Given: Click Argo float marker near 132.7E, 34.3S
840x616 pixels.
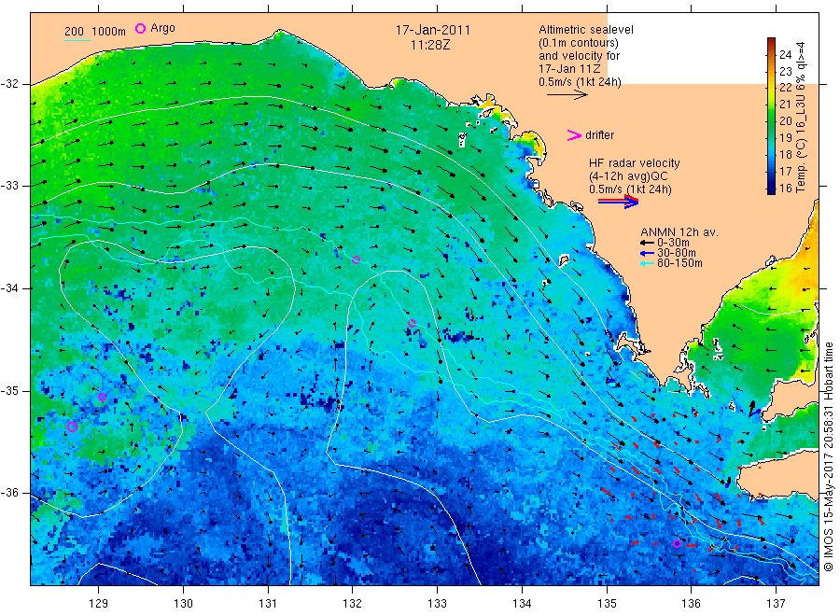Looking at the screenshot, I should click(412, 323).
